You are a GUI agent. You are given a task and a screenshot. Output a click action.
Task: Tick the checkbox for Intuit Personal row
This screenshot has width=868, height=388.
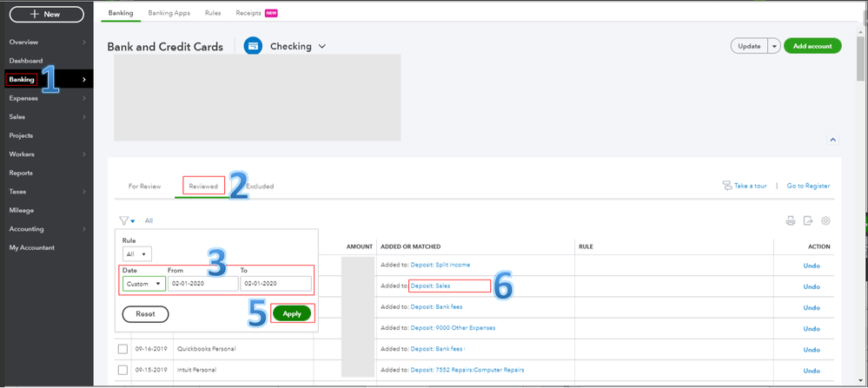pos(123,370)
